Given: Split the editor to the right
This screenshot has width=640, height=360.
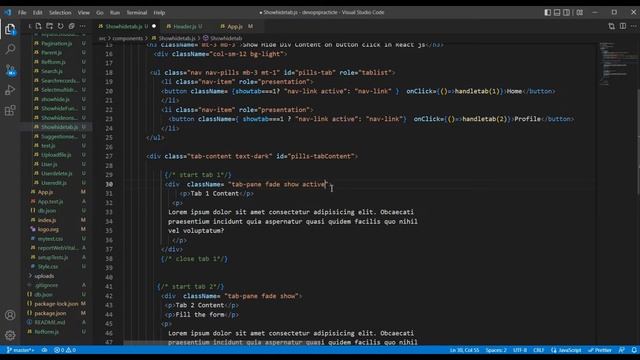Looking at the screenshot, I should click(623, 26).
